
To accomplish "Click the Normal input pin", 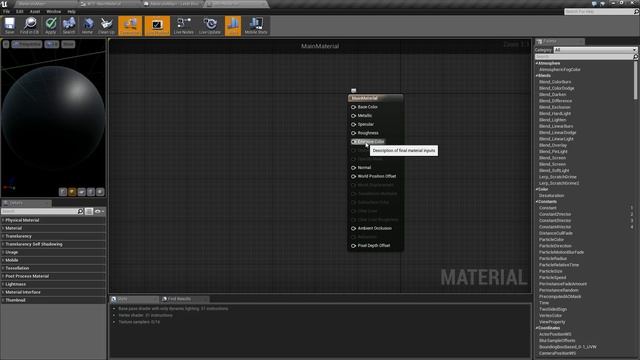I will pos(353,168).
